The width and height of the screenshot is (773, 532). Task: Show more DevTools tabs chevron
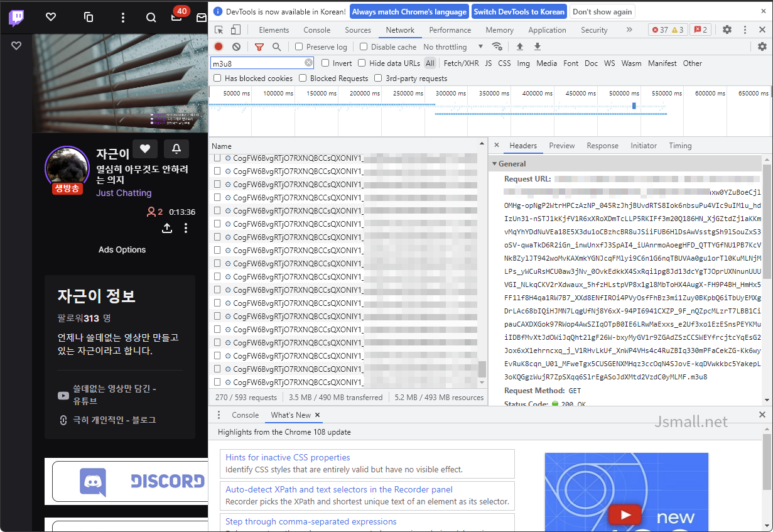coord(629,30)
